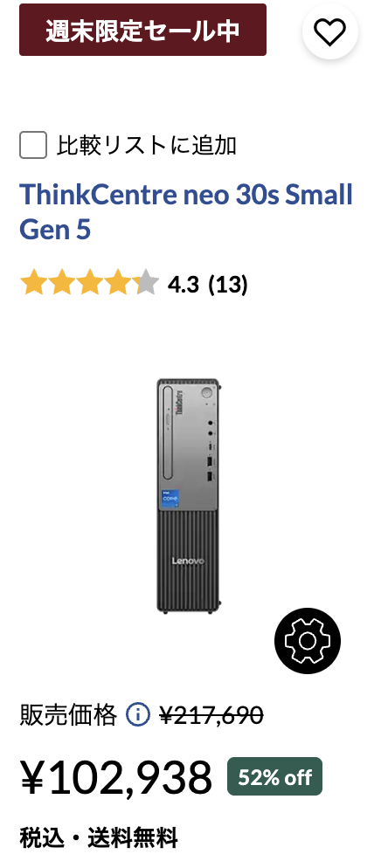Click the Lenovo logo on the tower
Screen dimensions: 381x868
pos(188,561)
